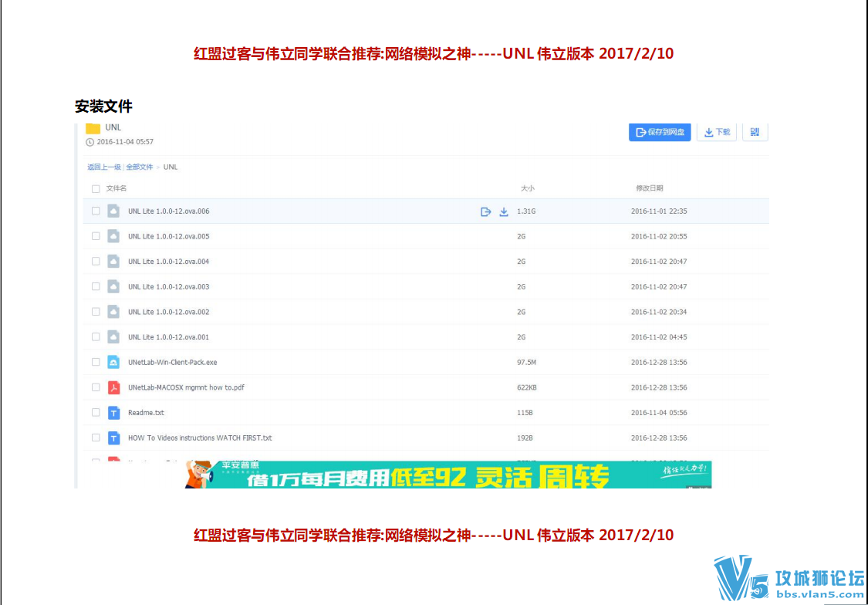Select the checkbox for HOW To Videos txt
The image size is (868, 605).
point(96,438)
